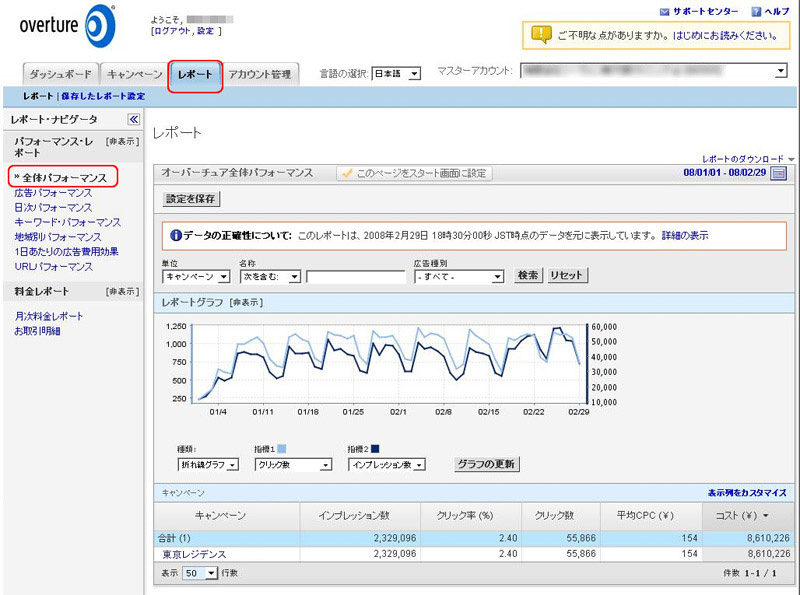Click the name search text field
The width and height of the screenshot is (800, 595).
click(x=355, y=276)
